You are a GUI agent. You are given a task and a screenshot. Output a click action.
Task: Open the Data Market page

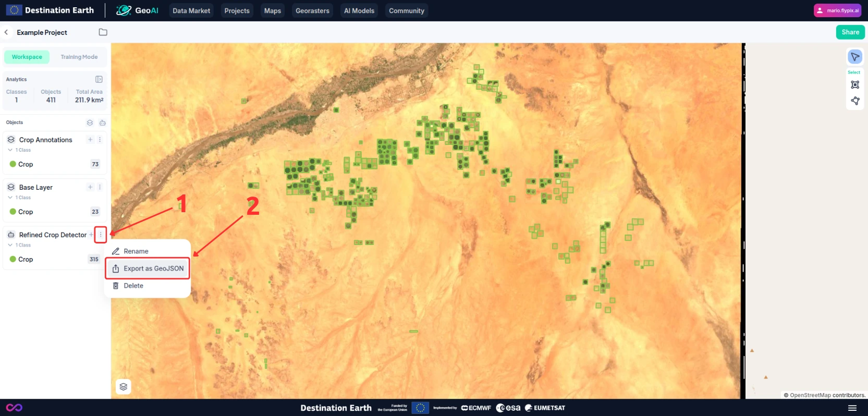(191, 10)
